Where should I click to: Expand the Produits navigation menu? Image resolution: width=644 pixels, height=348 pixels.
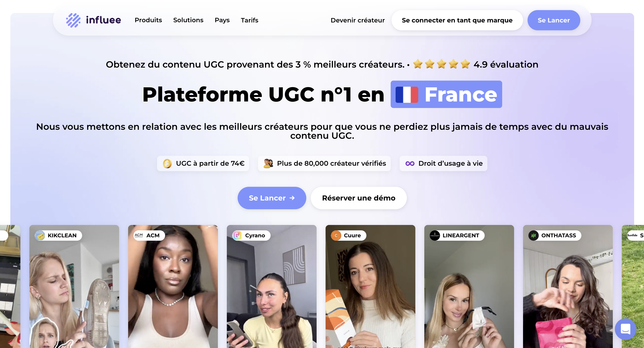coord(148,20)
